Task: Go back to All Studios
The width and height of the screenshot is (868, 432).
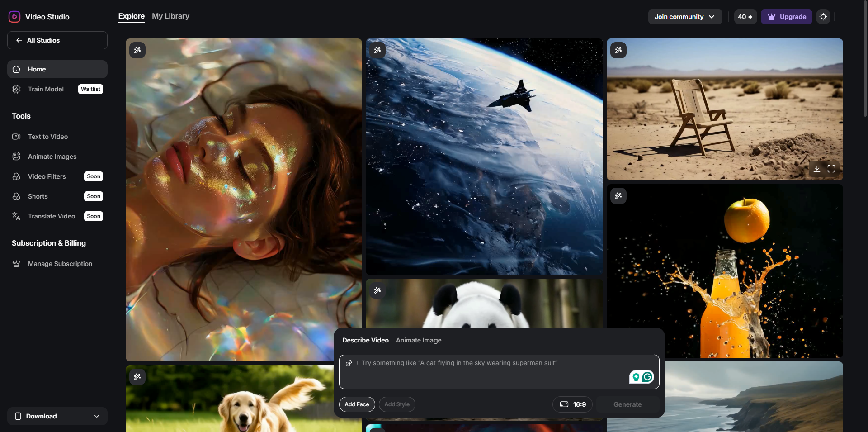Action: [x=57, y=40]
